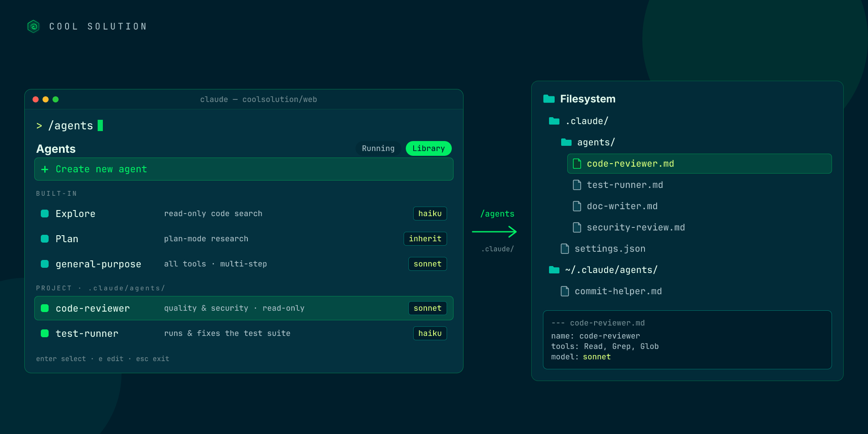Click the Plan agent status square

click(45, 239)
